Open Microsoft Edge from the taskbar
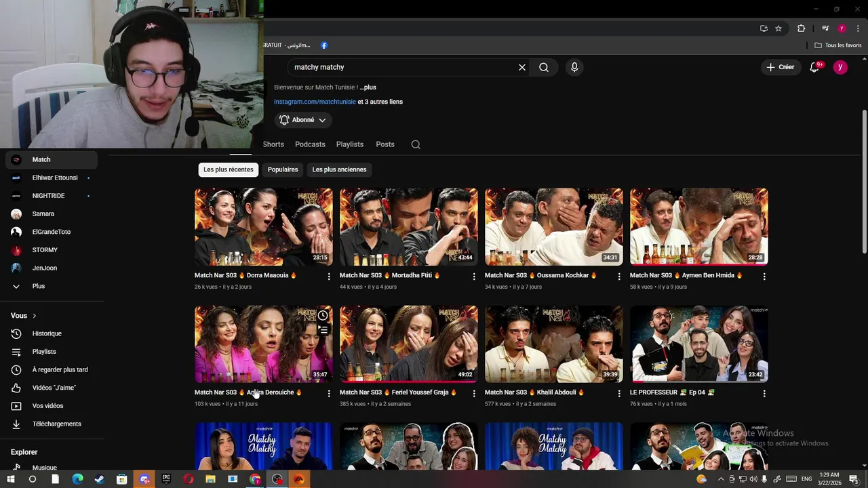Viewport: 868px width, 488px height. (77, 479)
